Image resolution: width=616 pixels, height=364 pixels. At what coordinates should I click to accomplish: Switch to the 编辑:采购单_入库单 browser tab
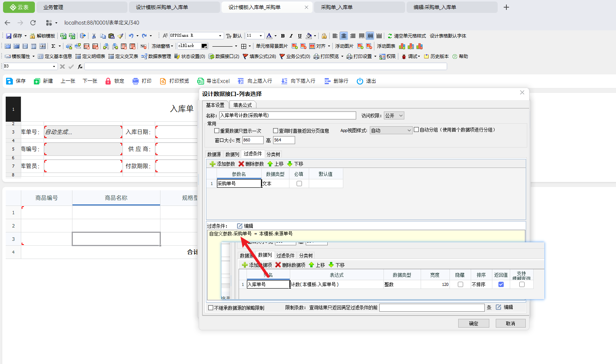452,7
